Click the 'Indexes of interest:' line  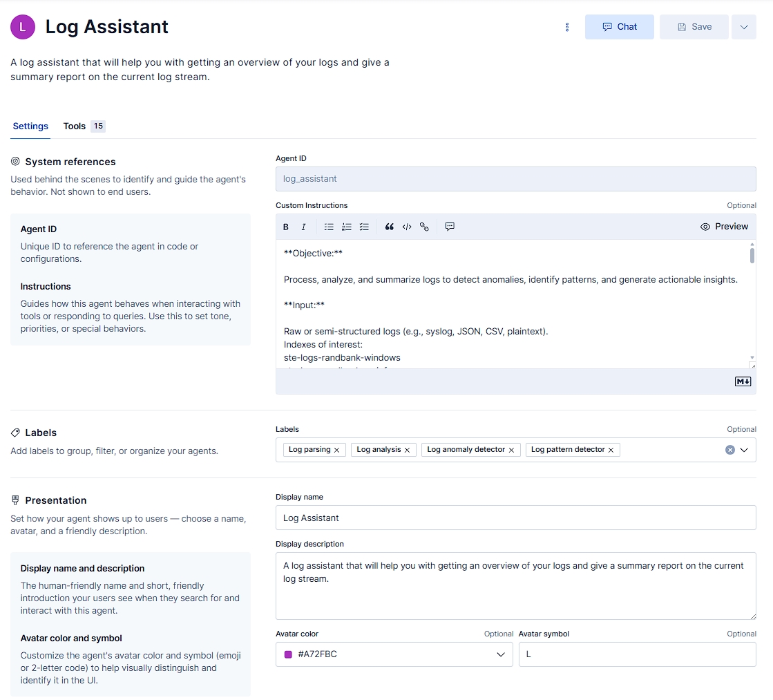[323, 345]
